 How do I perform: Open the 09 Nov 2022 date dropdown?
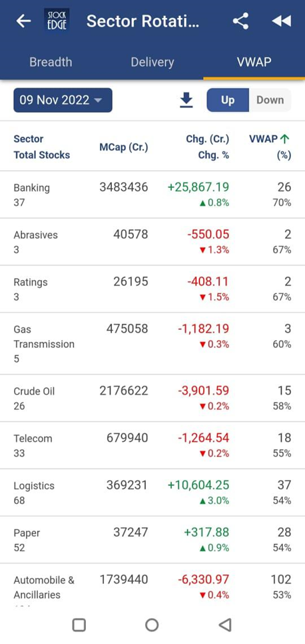(x=63, y=100)
